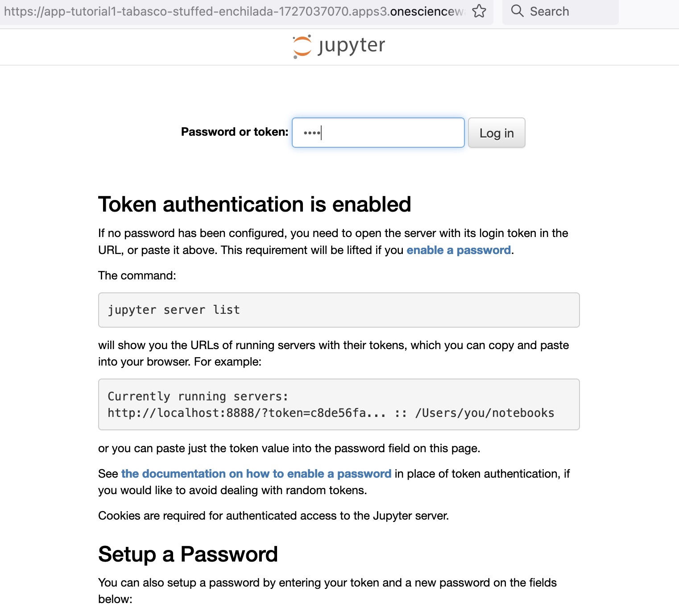The image size is (679, 616).
Task: Click the bookmark star icon in address bar
Action: tap(479, 11)
